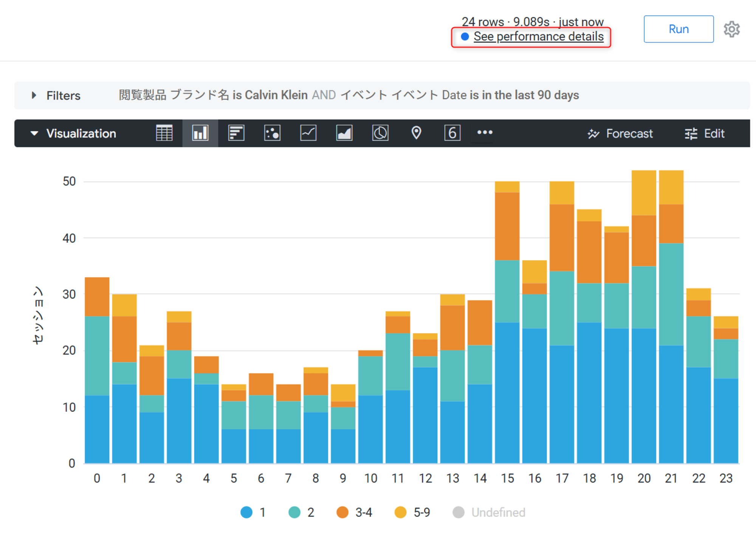This screenshot has height=537, width=756.
Task: Select the line chart visualization icon
Action: pyautogui.click(x=308, y=133)
